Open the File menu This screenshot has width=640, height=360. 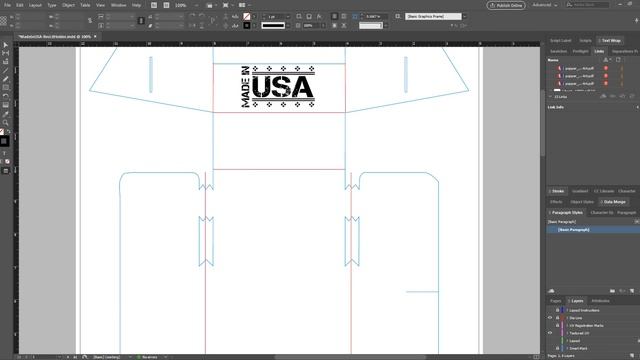pyautogui.click(x=7, y=5)
